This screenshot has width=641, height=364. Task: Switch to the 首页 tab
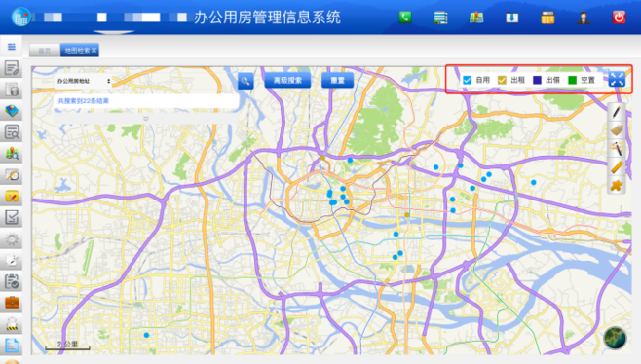coord(45,51)
